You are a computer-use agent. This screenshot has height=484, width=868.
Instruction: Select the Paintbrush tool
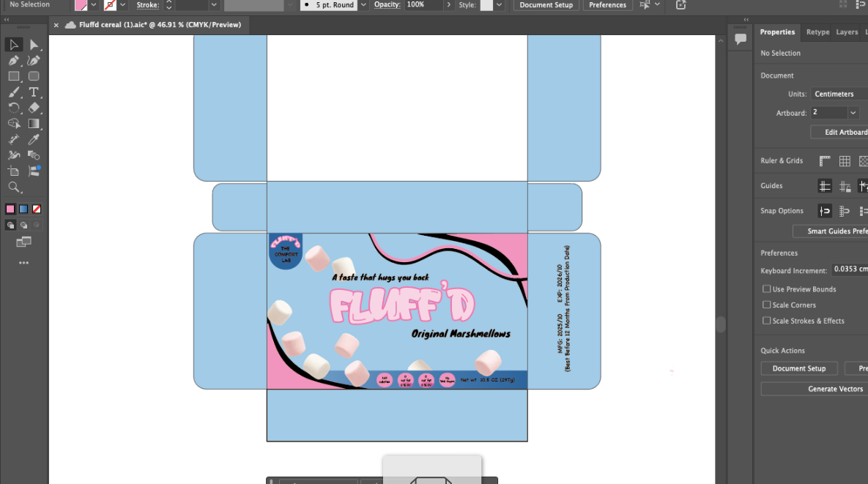tap(14, 92)
